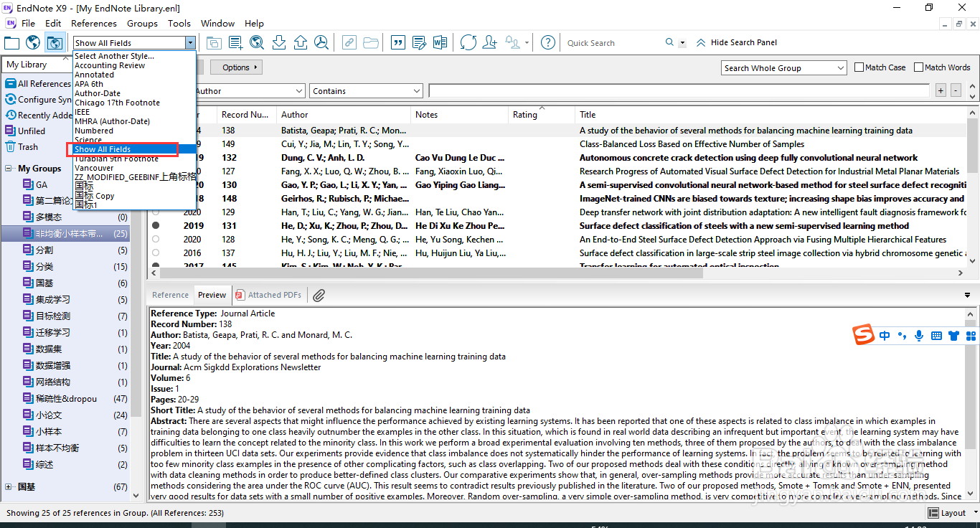
Task: Click Find Full Text PDF icon
Action: point(321,42)
